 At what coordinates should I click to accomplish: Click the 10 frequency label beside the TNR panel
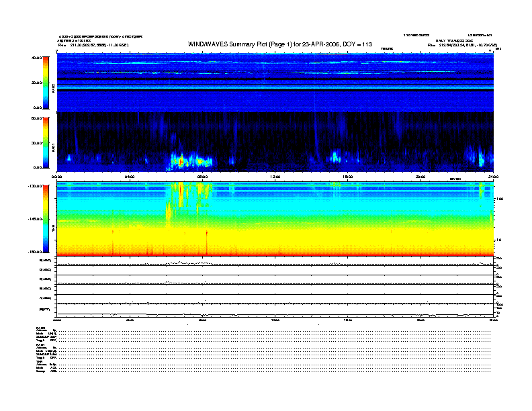499,240
